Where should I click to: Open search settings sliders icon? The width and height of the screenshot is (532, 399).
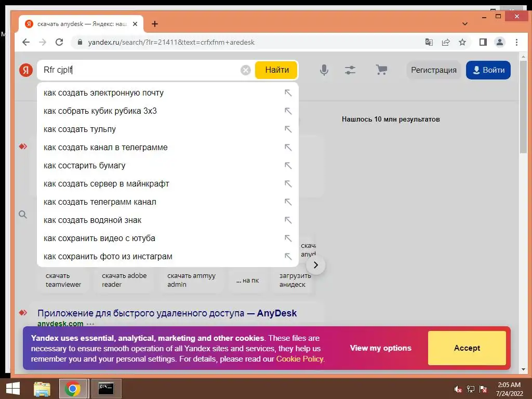tap(350, 70)
